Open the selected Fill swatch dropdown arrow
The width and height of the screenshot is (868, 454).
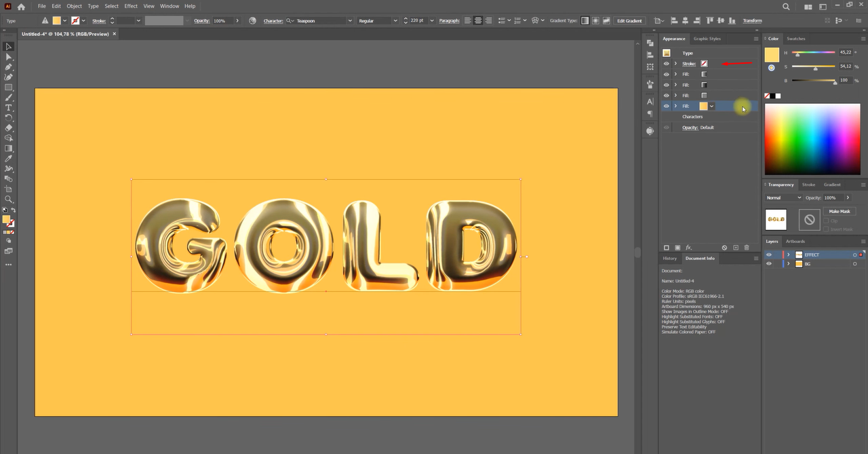point(711,106)
